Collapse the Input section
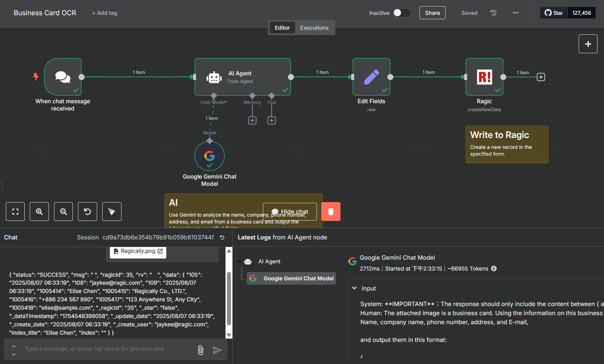The width and height of the screenshot is (604, 364). [x=354, y=288]
